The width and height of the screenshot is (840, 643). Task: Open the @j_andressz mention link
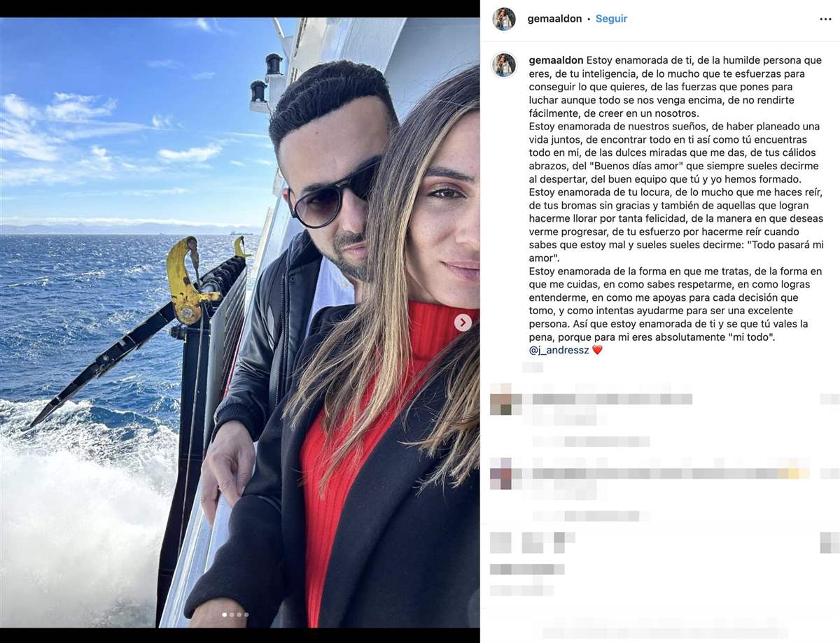coord(559,350)
